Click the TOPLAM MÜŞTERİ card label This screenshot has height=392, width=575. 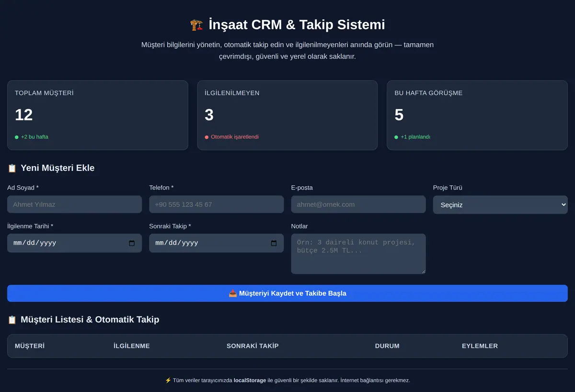coord(44,93)
